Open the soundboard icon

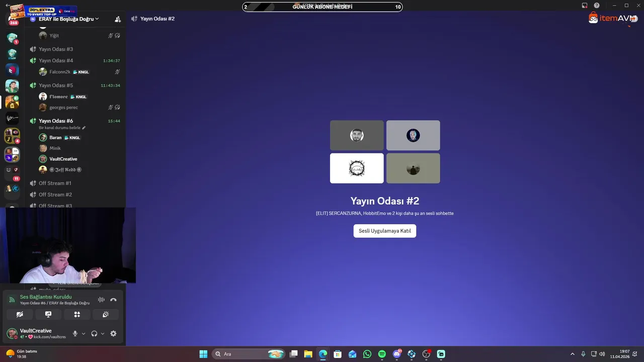pos(106,314)
